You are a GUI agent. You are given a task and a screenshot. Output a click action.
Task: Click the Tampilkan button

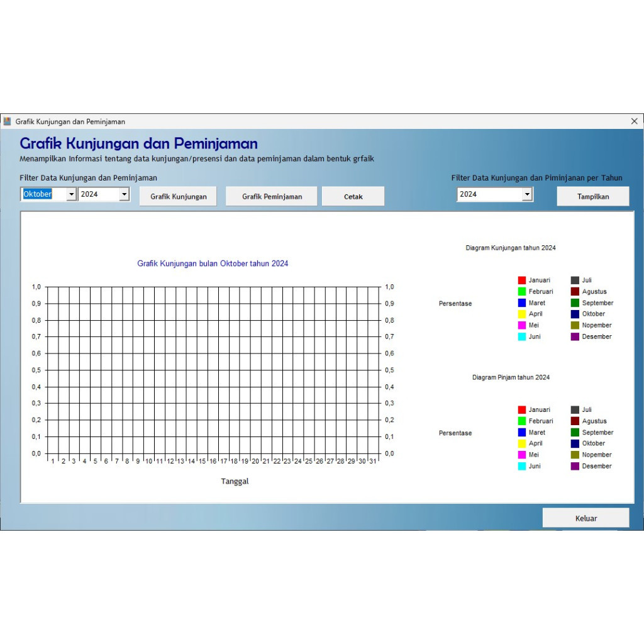click(x=592, y=196)
